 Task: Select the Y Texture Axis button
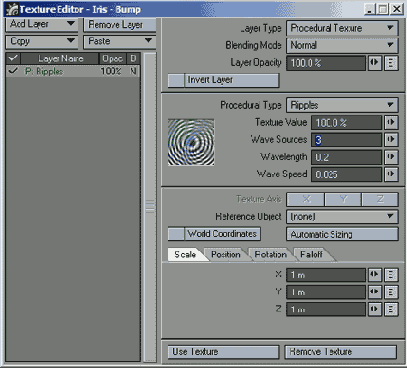[343, 199]
